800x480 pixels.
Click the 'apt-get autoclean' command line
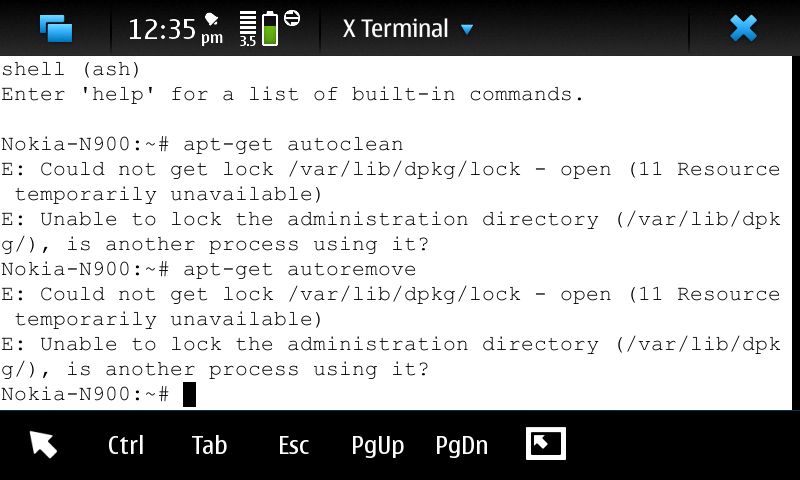point(295,144)
